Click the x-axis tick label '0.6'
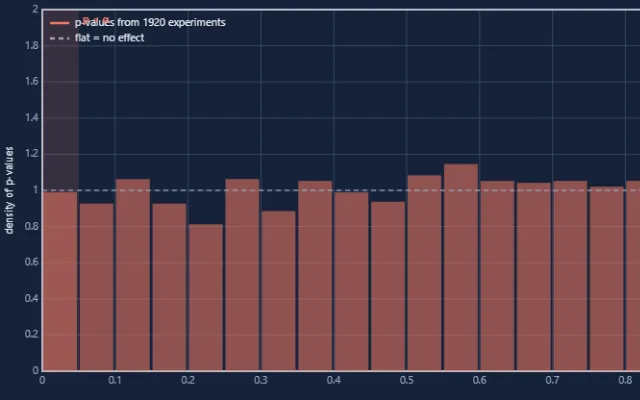The image size is (640, 400). [480, 380]
